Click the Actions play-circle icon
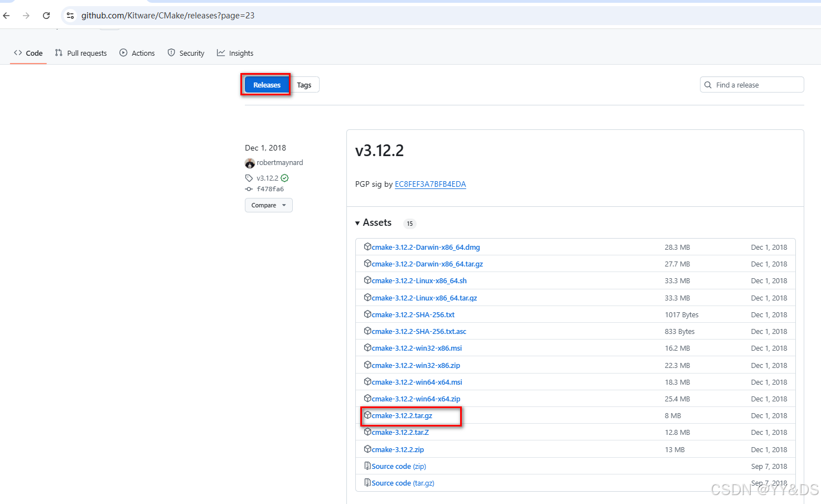821x504 pixels. tap(123, 53)
